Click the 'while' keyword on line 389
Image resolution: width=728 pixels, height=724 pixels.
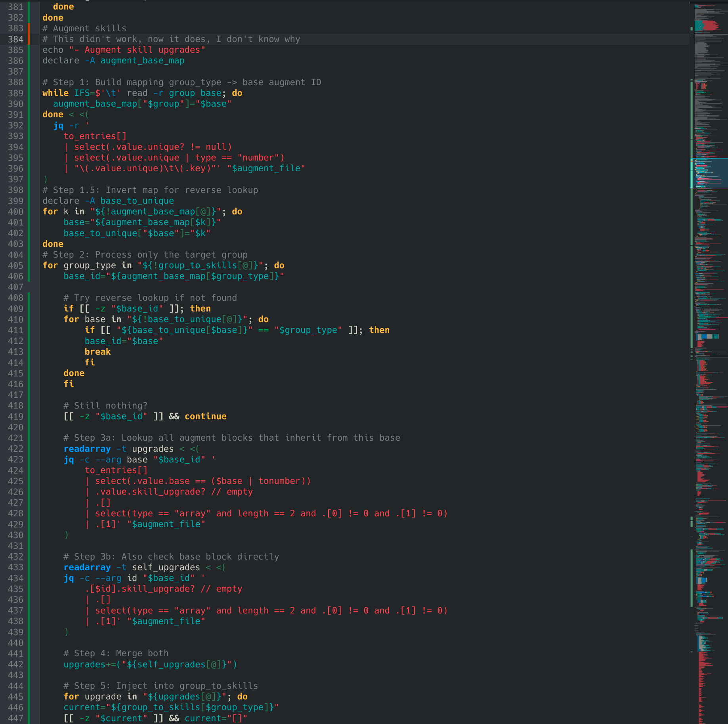(x=55, y=93)
